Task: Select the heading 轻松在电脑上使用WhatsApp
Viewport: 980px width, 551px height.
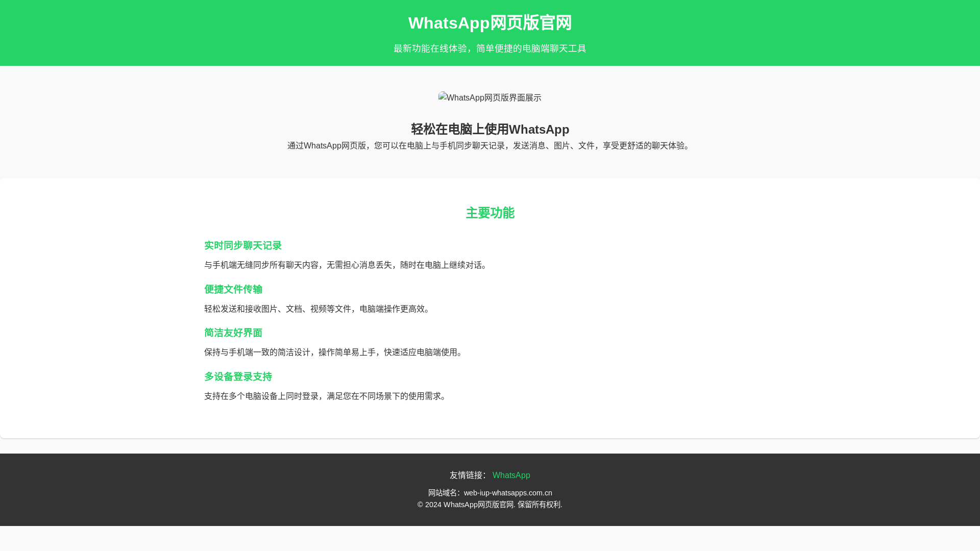Action: (490, 129)
